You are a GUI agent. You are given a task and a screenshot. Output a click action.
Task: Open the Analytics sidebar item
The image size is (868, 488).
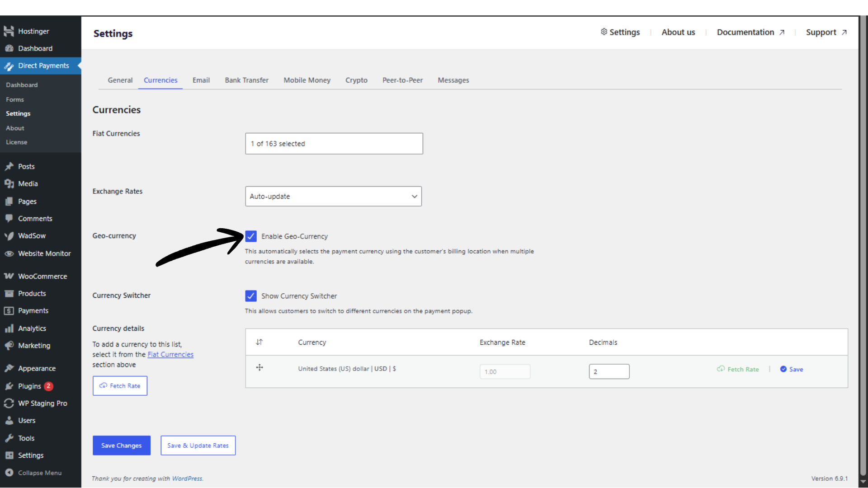pos(32,328)
